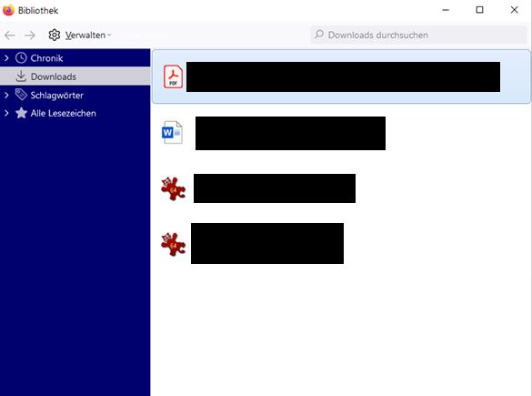The image size is (532, 396).
Task: Expand the Alle Lesezeichen chevron
Action: tap(6, 113)
